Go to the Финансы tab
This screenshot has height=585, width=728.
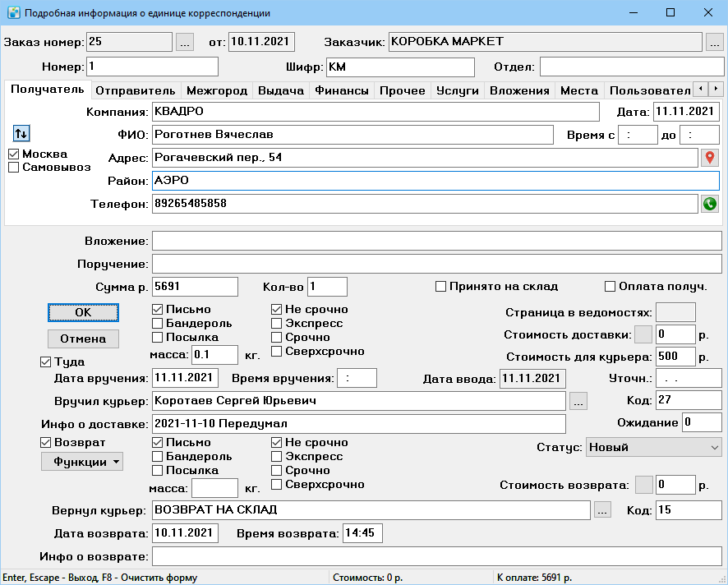[342, 90]
